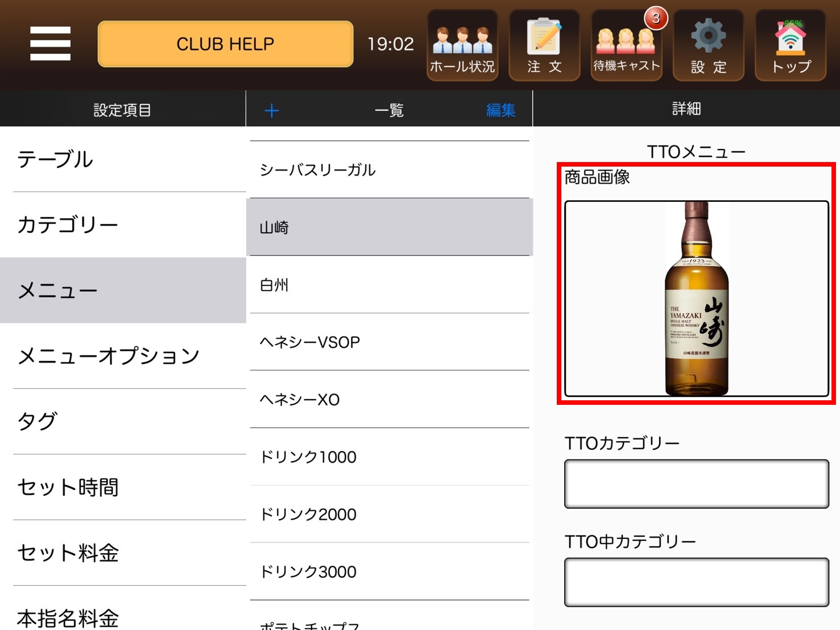Choose シーバスリーガル from the list

(390, 170)
